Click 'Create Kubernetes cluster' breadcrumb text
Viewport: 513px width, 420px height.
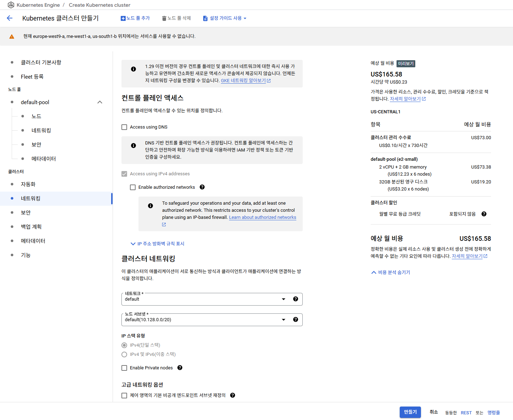tap(99, 5)
